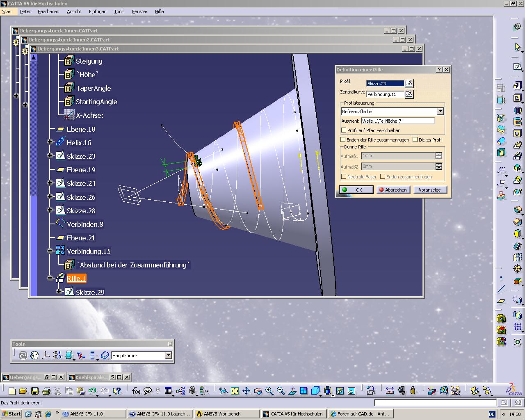
Task: Open the Start menu in menu bar
Action: point(7,11)
